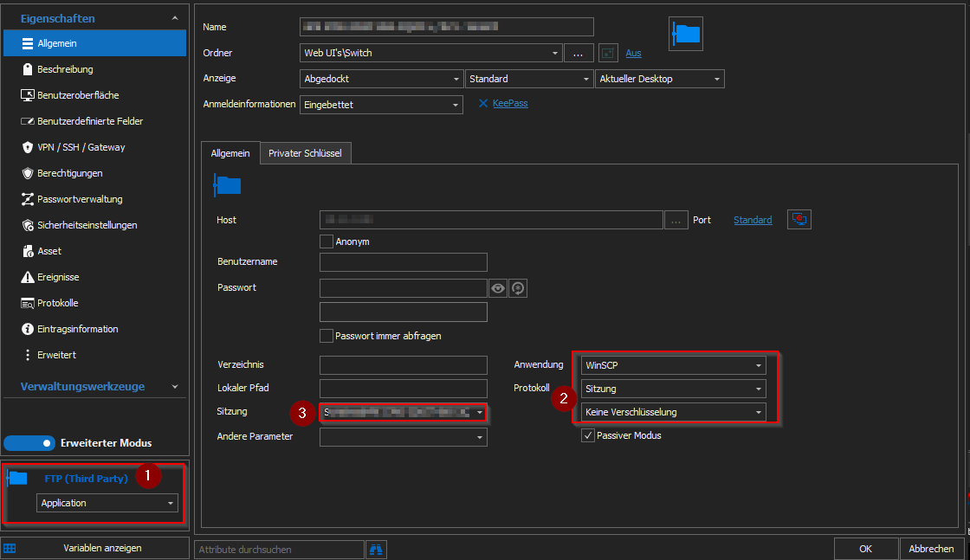Click the Eintragsinformation info icon
970x560 pixels.
click(27, 329)
